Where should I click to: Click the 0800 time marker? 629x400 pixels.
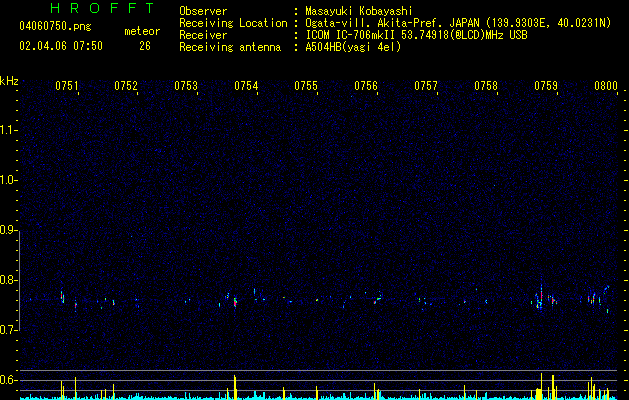[x=606, y=86]
